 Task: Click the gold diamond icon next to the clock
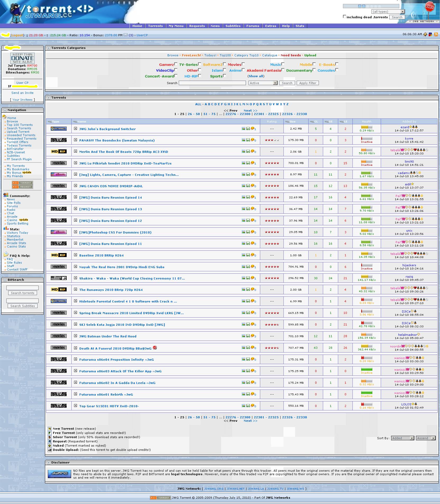coord(425,34)
